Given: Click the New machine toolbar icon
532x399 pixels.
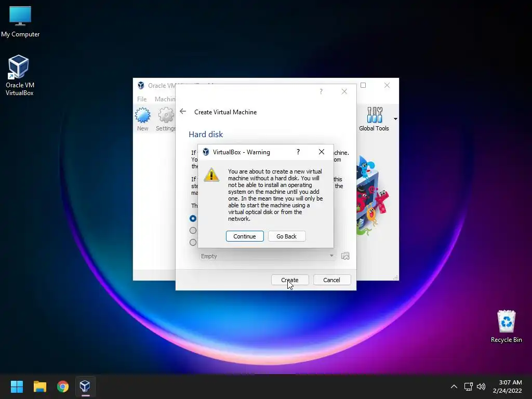Looking at the screenshot, I should point(142,119).
